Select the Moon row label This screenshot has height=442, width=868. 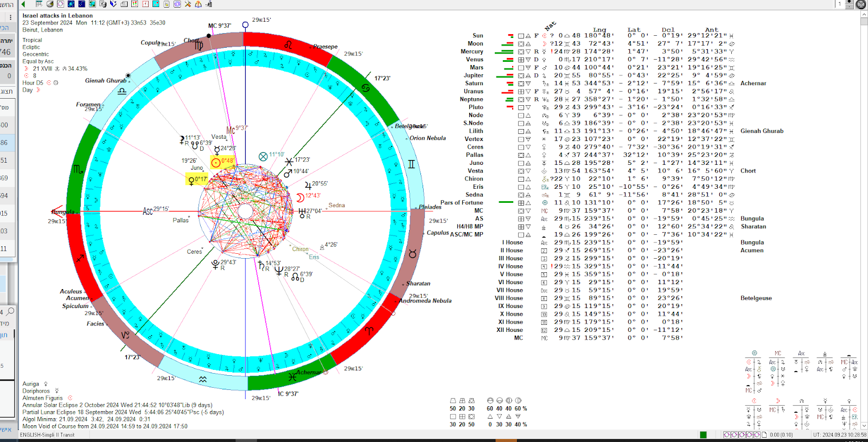475,44
